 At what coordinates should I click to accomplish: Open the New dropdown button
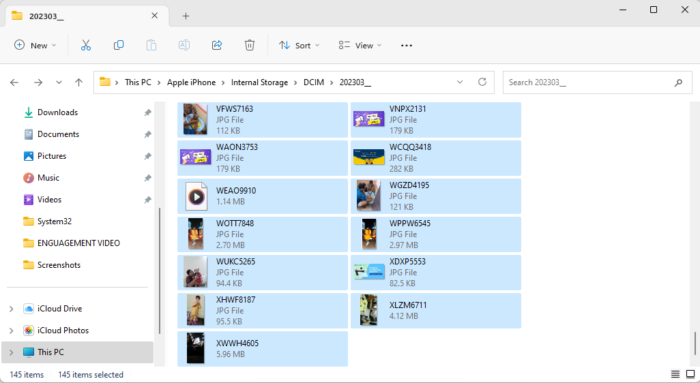(35, 45)
